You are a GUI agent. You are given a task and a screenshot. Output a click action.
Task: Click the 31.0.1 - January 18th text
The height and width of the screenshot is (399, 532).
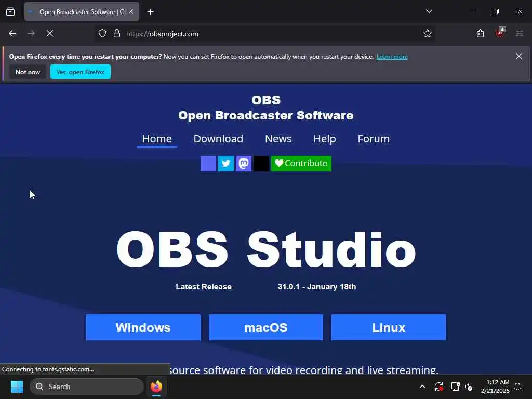[317, 287]
